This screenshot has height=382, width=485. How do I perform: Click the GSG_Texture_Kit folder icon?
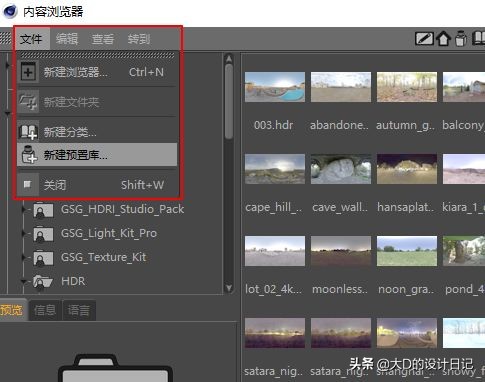pyautogui.click(x=43, y=258)
